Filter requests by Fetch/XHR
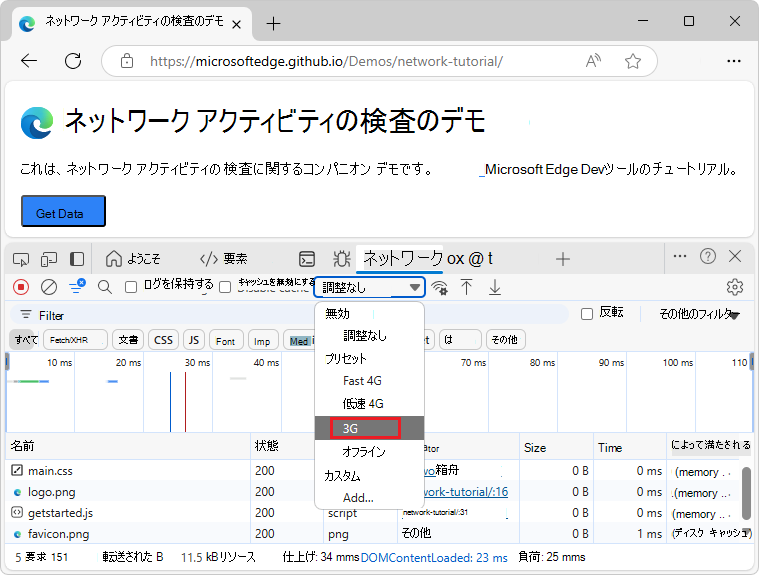The width and height of the screenshot is (759, 575). pyautogui.click(x=75, y=340)
